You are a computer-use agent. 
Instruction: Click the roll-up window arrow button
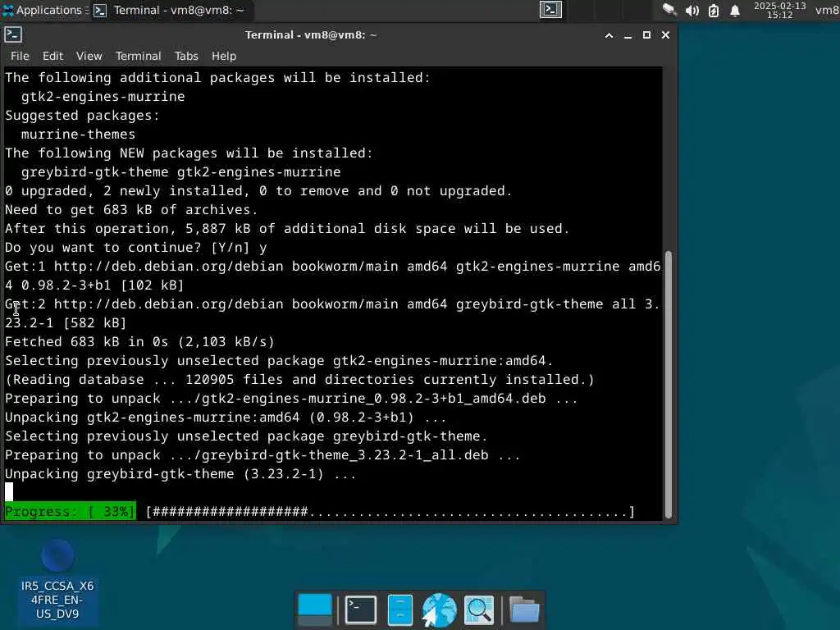click(609, 35)
